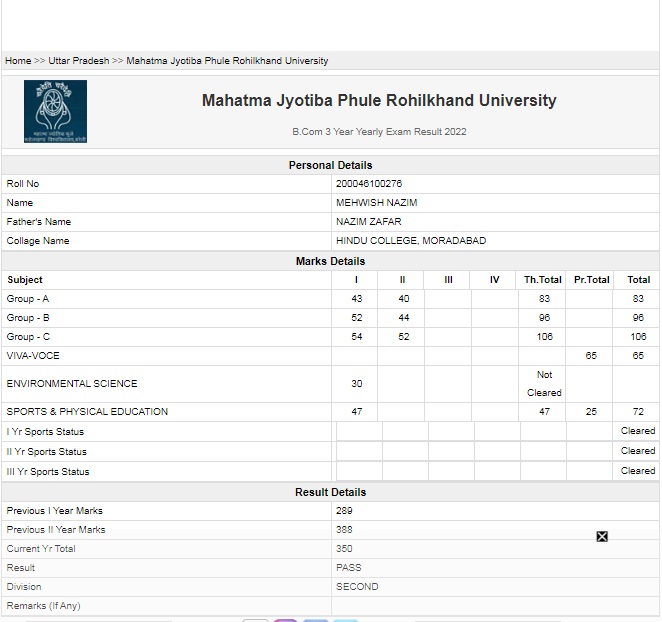Select the PASS result value

[349, 568]
